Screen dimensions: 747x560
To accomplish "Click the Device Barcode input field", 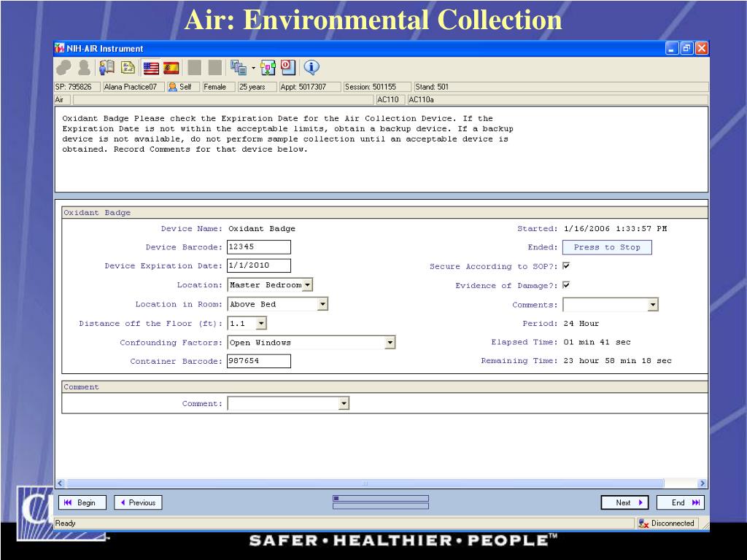I will pyautogui.click(x=259, y=246).
